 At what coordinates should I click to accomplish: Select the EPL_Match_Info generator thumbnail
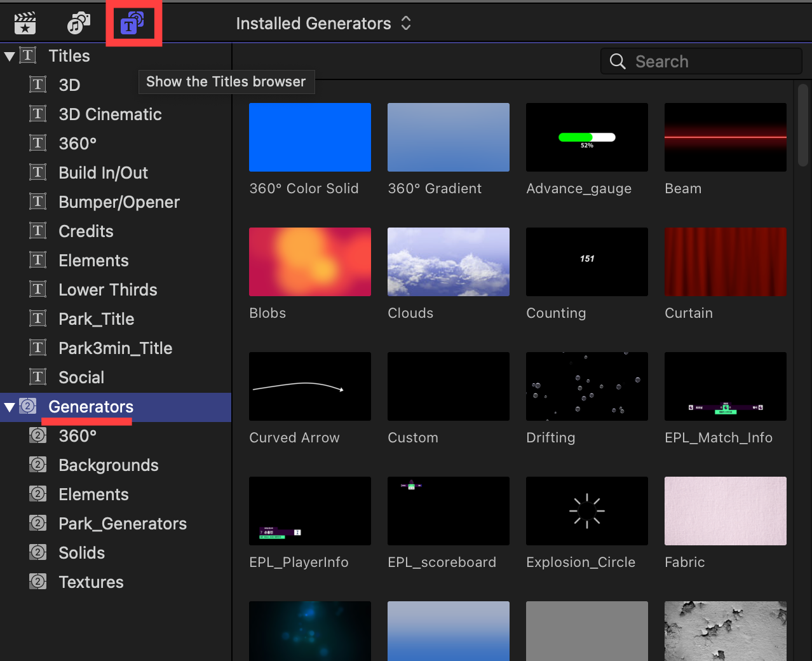(x=726, y=386)
